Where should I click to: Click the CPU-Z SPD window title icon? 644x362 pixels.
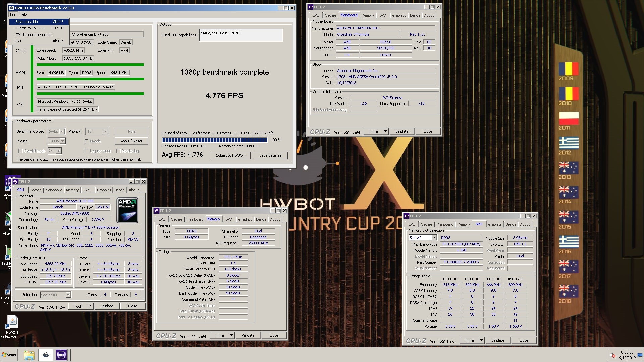coord(406,216)
